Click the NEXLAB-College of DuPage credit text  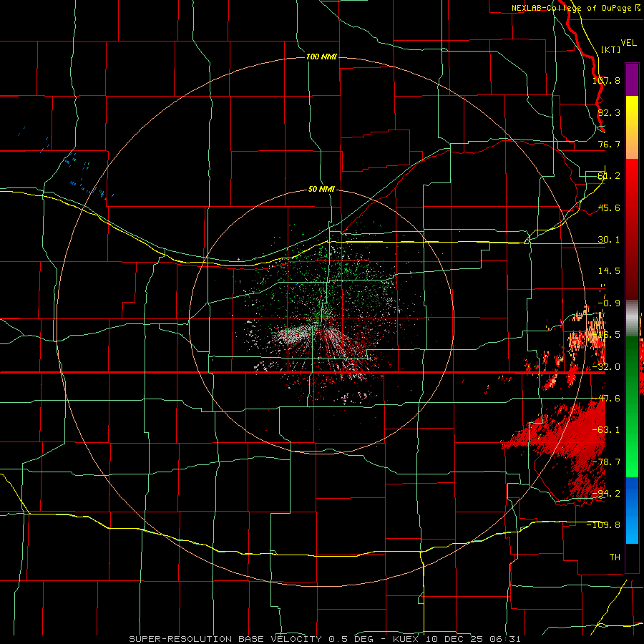click(576, 8)
